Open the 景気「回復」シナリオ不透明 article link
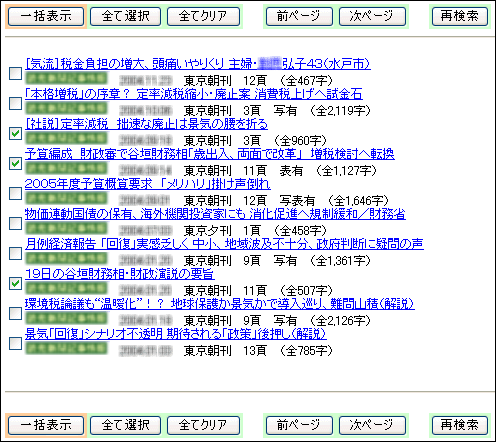496x442 pixels. (x=176, y=334)
